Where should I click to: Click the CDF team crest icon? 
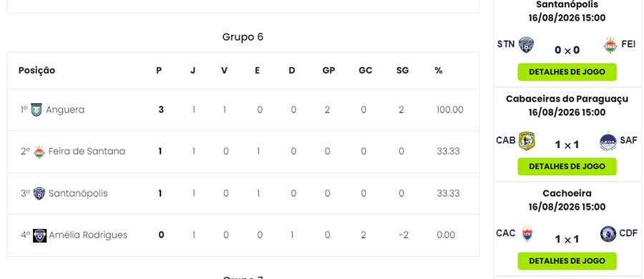click(608, 234)
